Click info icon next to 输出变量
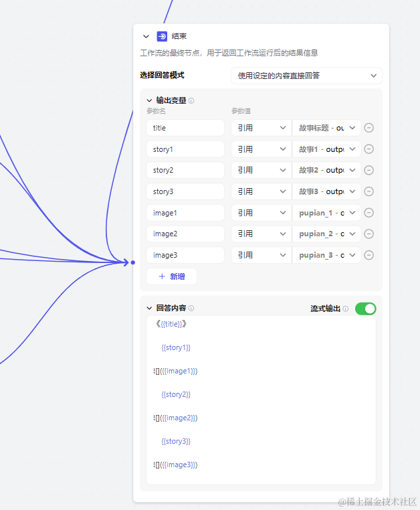Screen dimensions: 420x510 click(x=191, y=101)
